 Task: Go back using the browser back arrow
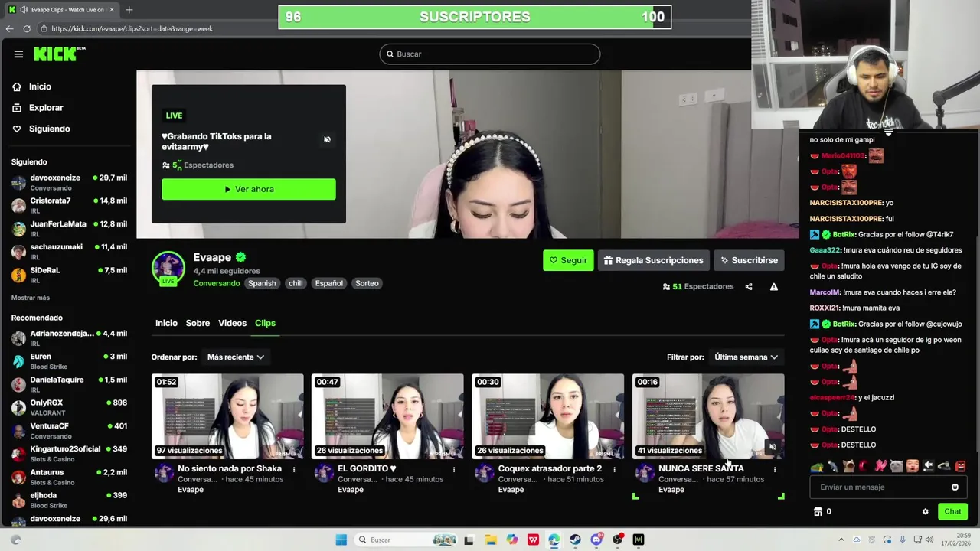9,28
